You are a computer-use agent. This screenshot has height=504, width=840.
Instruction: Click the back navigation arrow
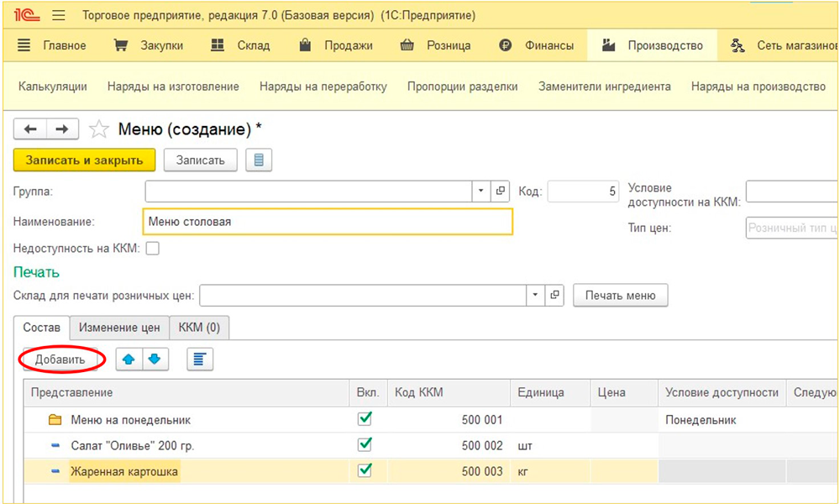(30, 129)
